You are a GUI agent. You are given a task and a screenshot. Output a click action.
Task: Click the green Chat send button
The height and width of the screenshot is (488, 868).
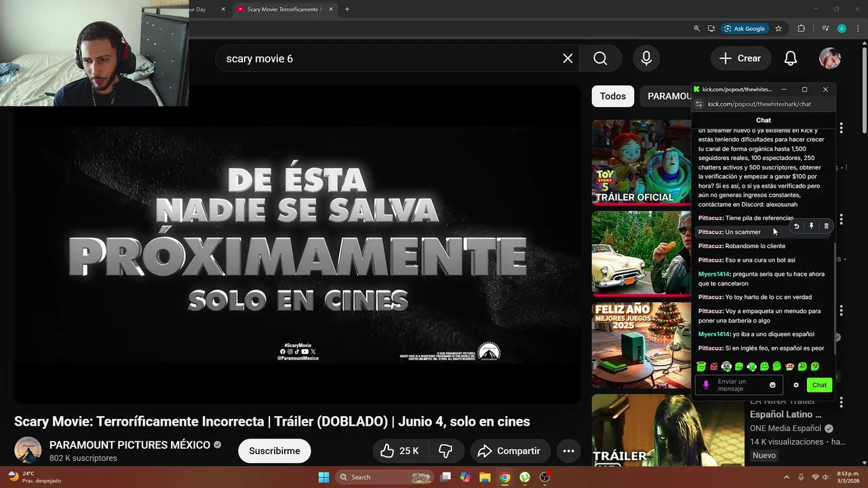820,385
